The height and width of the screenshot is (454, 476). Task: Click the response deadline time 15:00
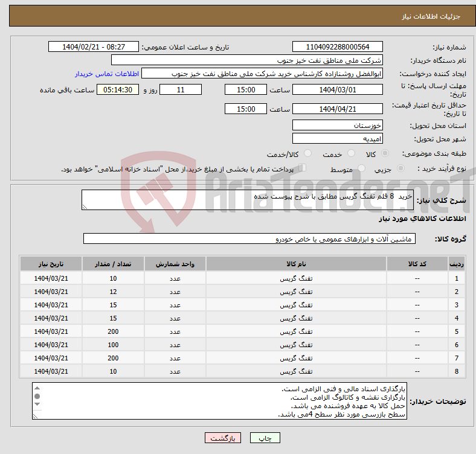[246, 89]
